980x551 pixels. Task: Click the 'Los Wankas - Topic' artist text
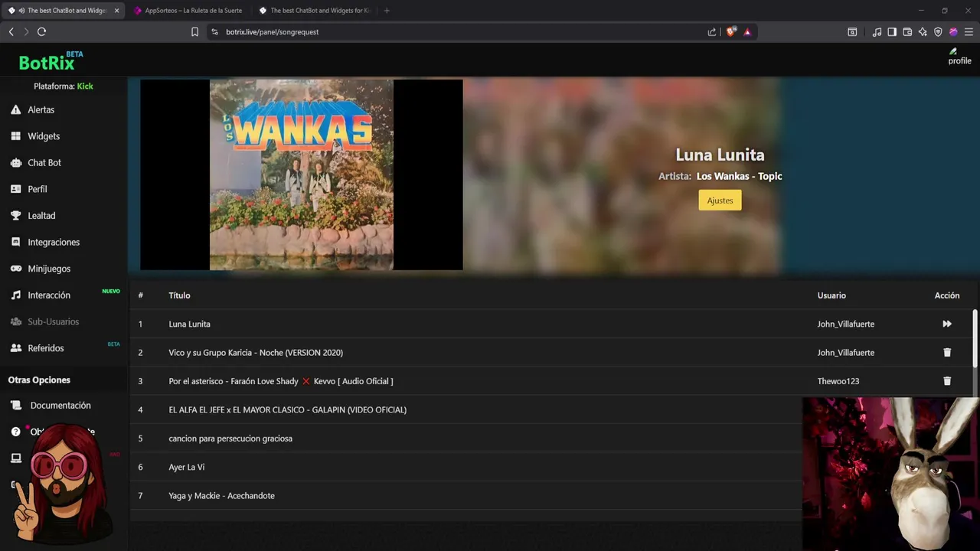tap(740, 176)
